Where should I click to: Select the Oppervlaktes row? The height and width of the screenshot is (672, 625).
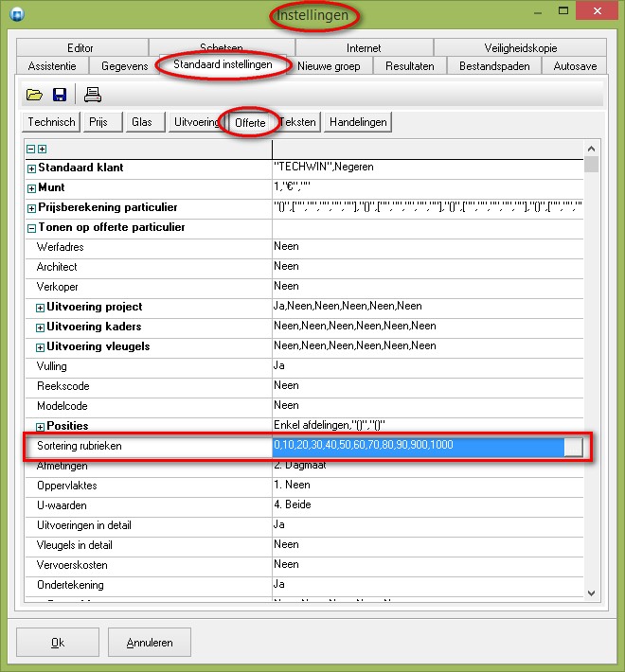[x=304, y=486]
